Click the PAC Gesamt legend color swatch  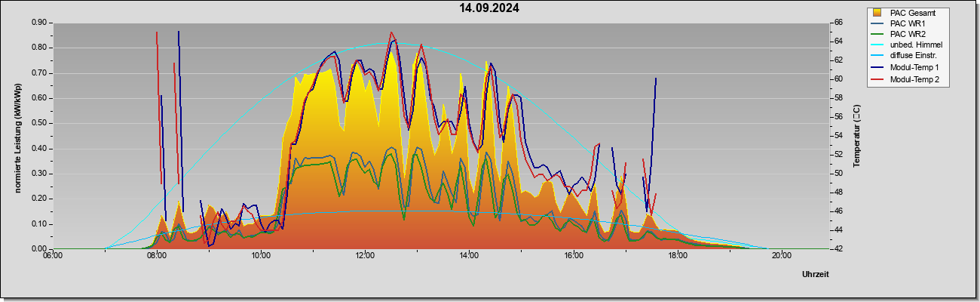point(877,13)
